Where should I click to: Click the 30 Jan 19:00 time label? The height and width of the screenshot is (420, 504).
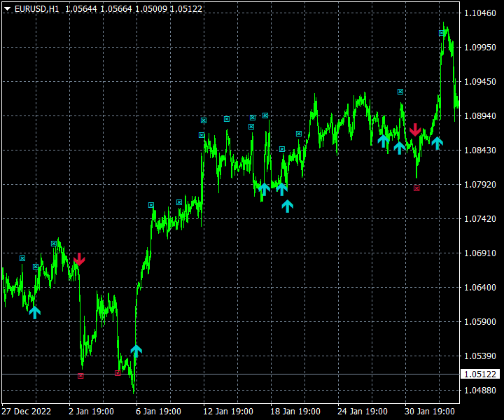(x=430, y=412)
